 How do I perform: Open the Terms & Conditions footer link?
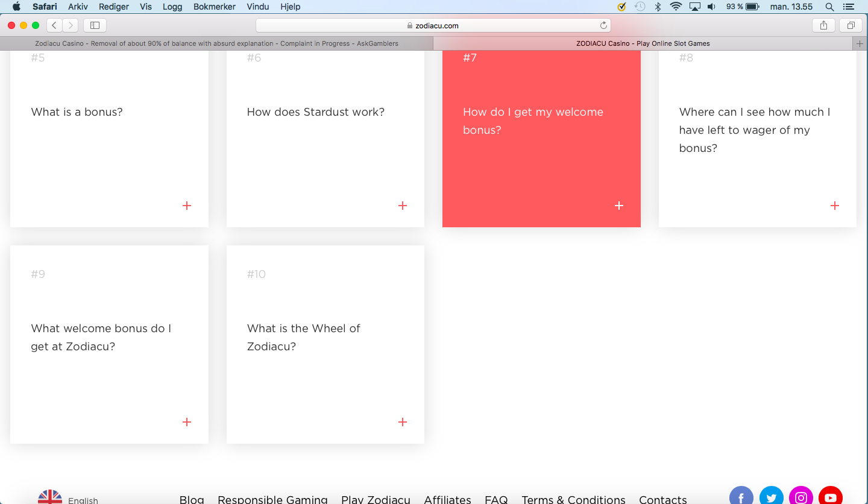point(573,499)
